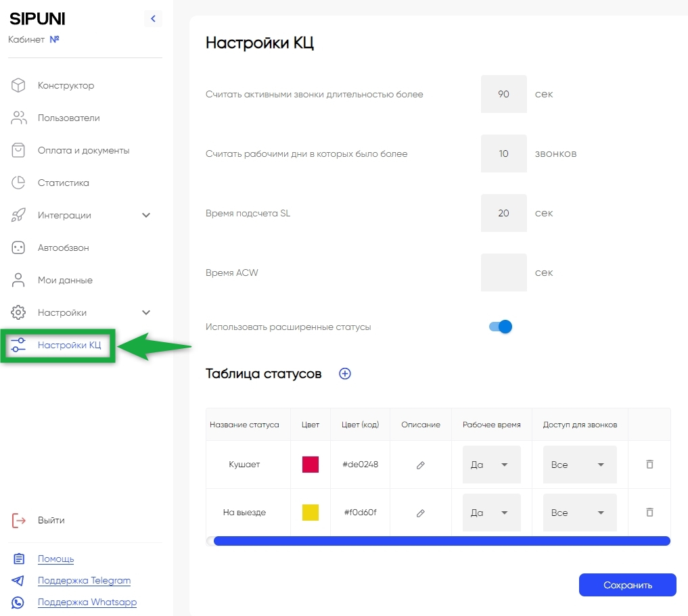Click the empty Время ACW field
The width and height of the screenshot is (688, 616).
[504, 273]
